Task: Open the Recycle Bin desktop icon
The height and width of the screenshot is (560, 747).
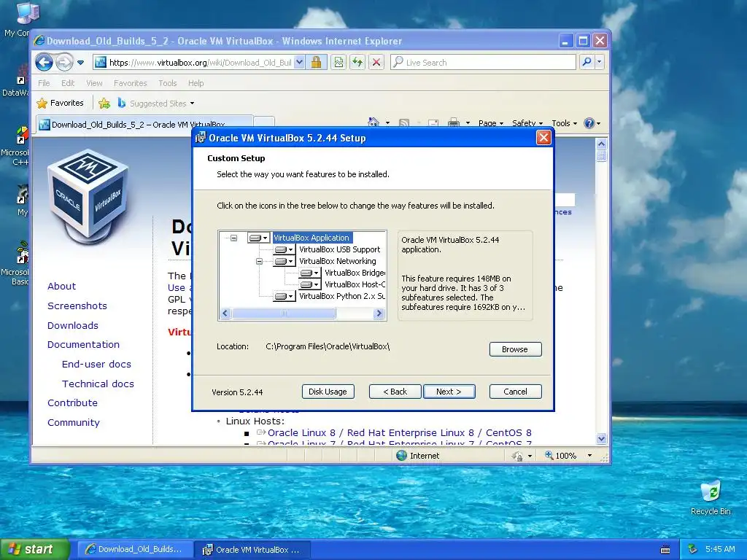Action: point(711,497)
